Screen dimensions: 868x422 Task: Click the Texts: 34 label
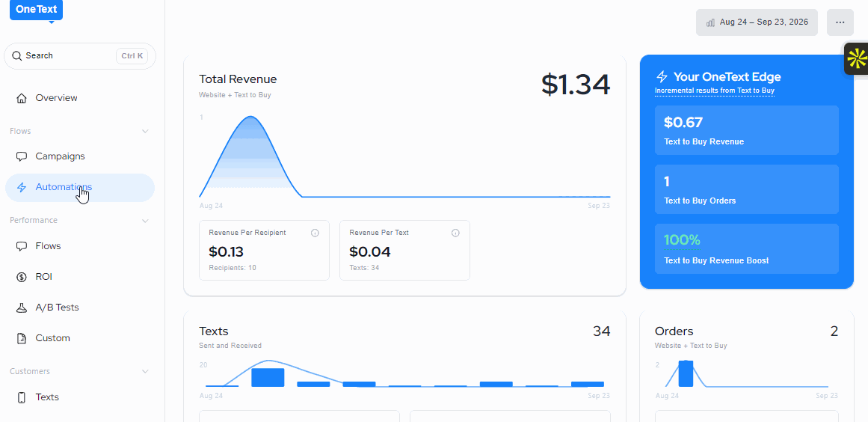[x=364, y=268]
